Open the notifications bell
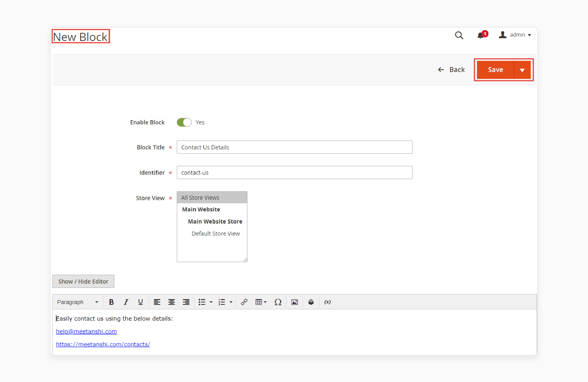 (482, 35)
